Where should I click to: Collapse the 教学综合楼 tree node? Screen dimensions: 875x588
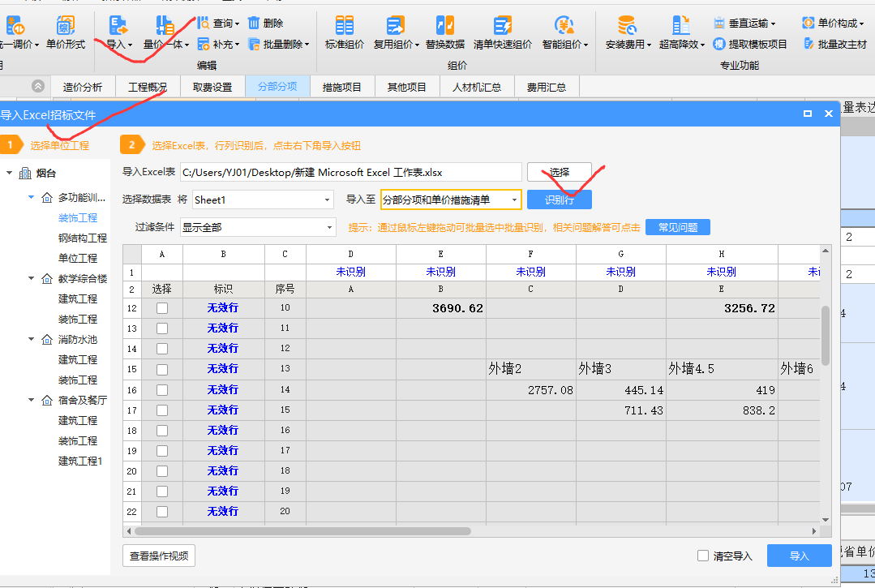[x=32, y=278]
